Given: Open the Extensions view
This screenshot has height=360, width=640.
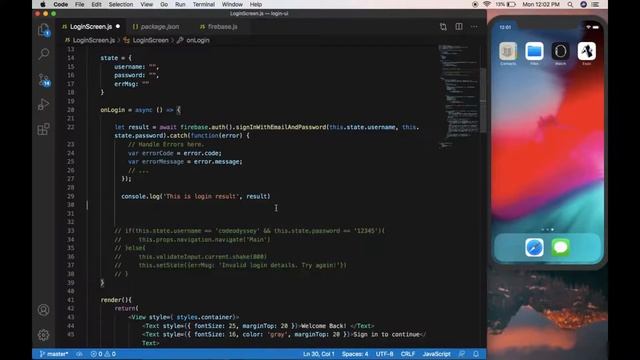Looking at the screenshot, I should click(44, 129).
